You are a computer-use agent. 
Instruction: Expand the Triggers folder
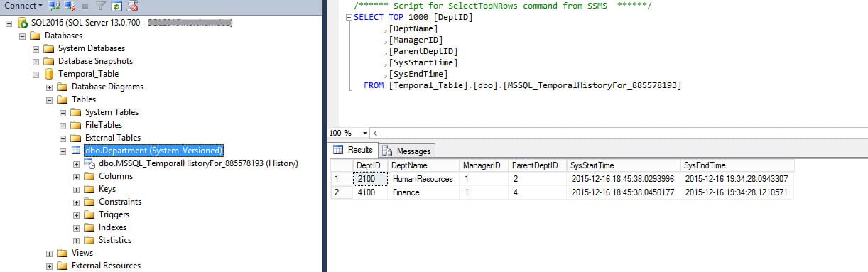[x=77, y=214]
